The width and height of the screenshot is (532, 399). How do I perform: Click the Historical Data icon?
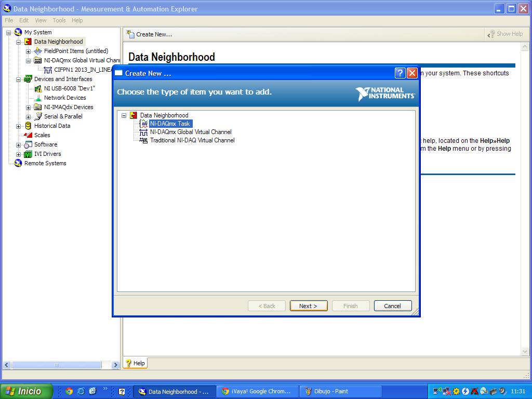28,126
